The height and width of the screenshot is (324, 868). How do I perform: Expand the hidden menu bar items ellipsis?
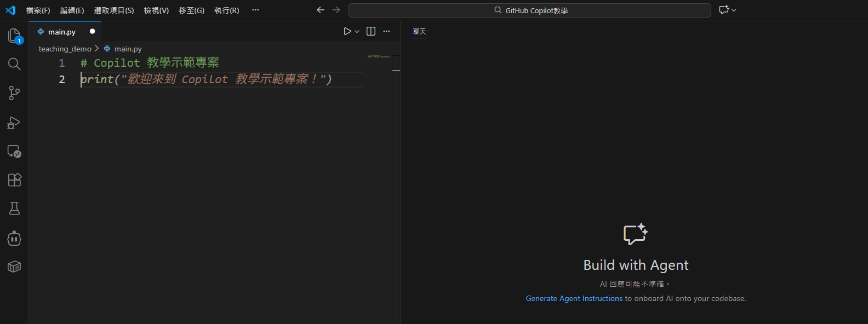click(x=255, y=10)
